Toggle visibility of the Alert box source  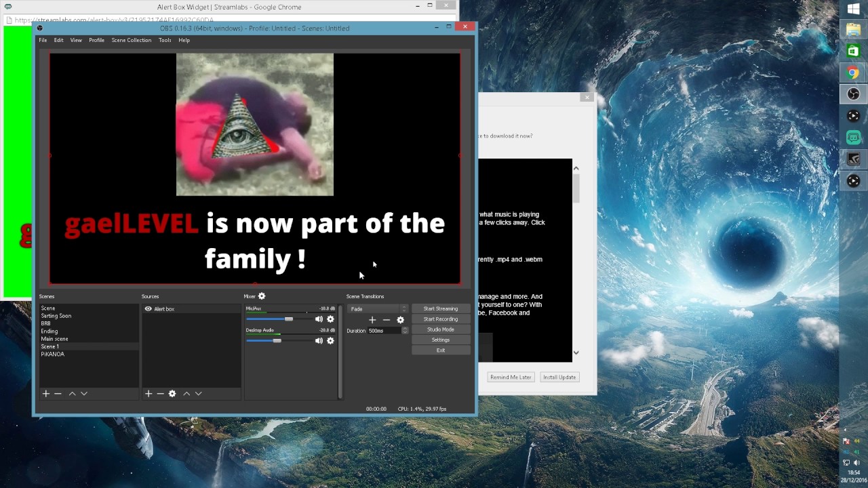pos(148,309)
